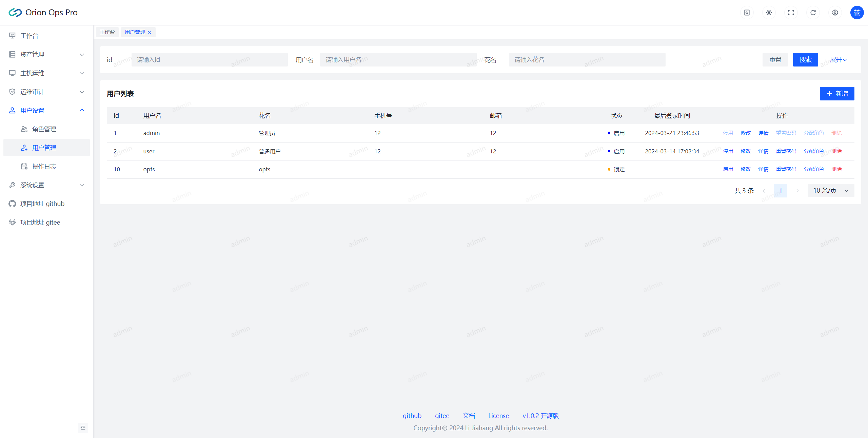Screen dimensions: 868x438
Task: Open 角色管理 in sidebar
Action: click(44, 129)
